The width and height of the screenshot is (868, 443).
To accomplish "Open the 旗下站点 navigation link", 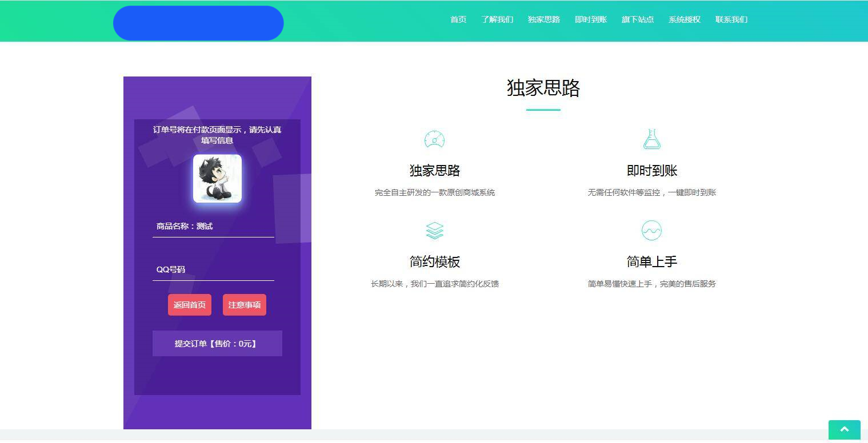I will [x=637, y=19].
